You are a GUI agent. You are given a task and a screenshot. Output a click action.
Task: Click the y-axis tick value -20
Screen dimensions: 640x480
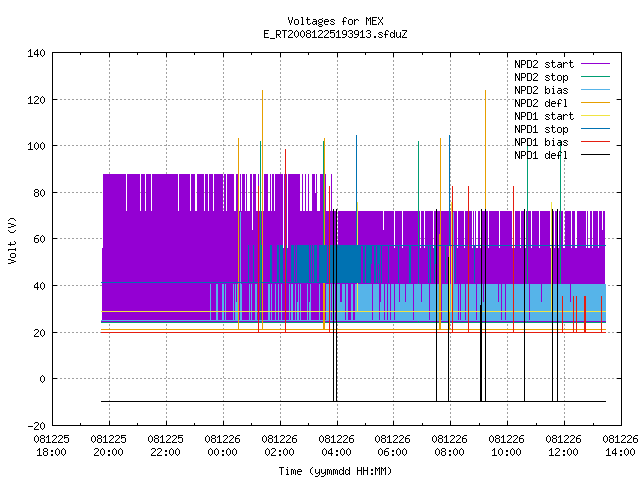36,426
